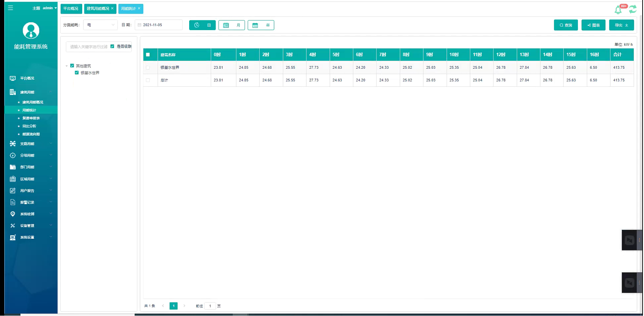Screen dimensions: 644x316
Task: Click the 设备管理 wrench icon in sidebar
Action: tap(13, 225)
